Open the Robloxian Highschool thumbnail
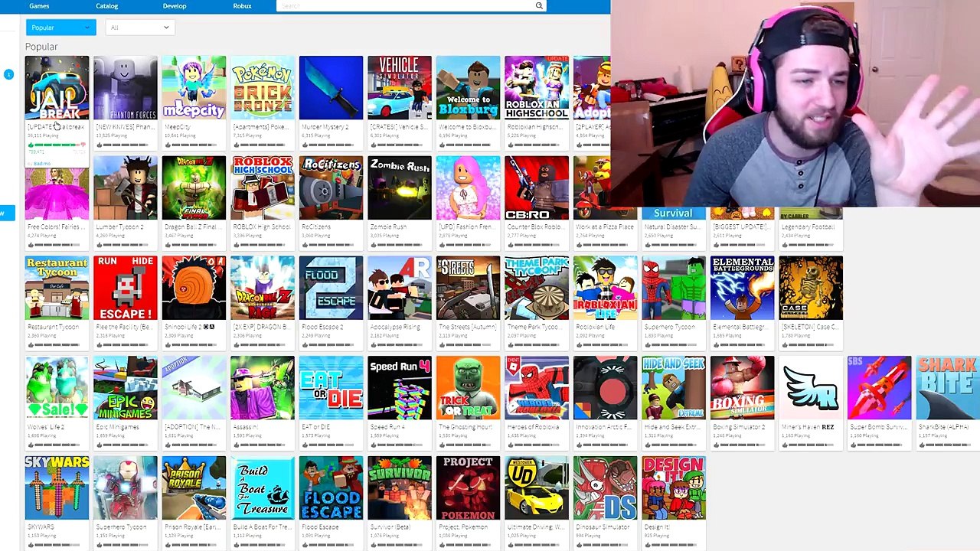 537,87
